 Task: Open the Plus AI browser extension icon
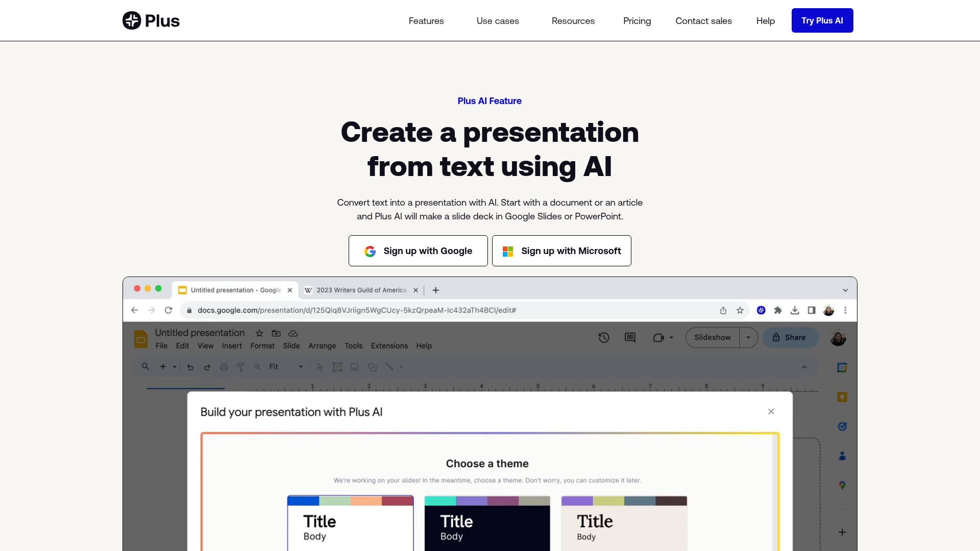click(761, 310)
